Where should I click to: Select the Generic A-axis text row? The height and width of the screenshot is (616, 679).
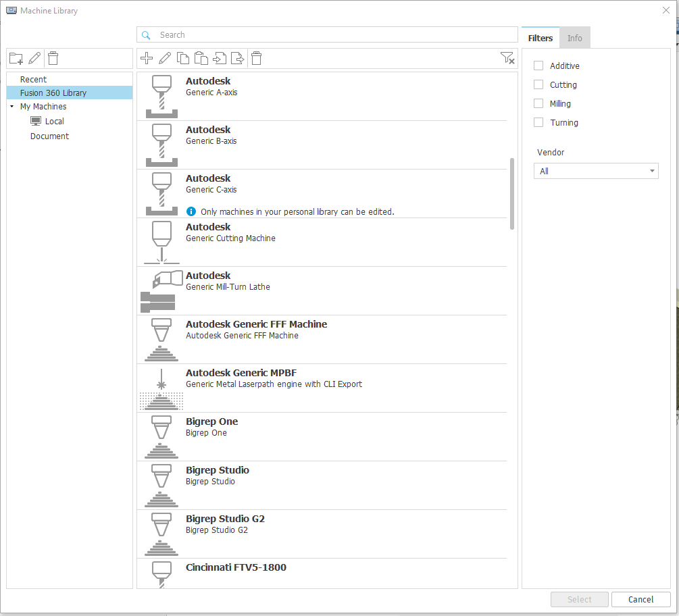click(211, 93)
